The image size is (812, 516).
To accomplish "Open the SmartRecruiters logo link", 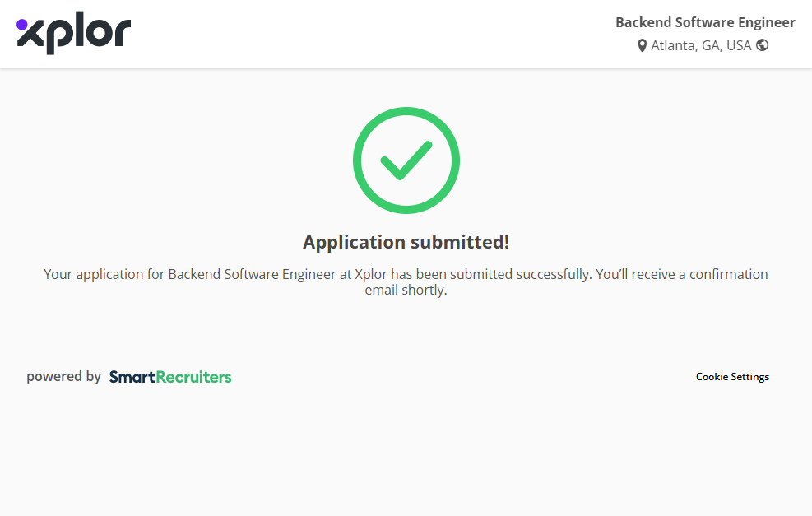I will [x=170, y=377].
